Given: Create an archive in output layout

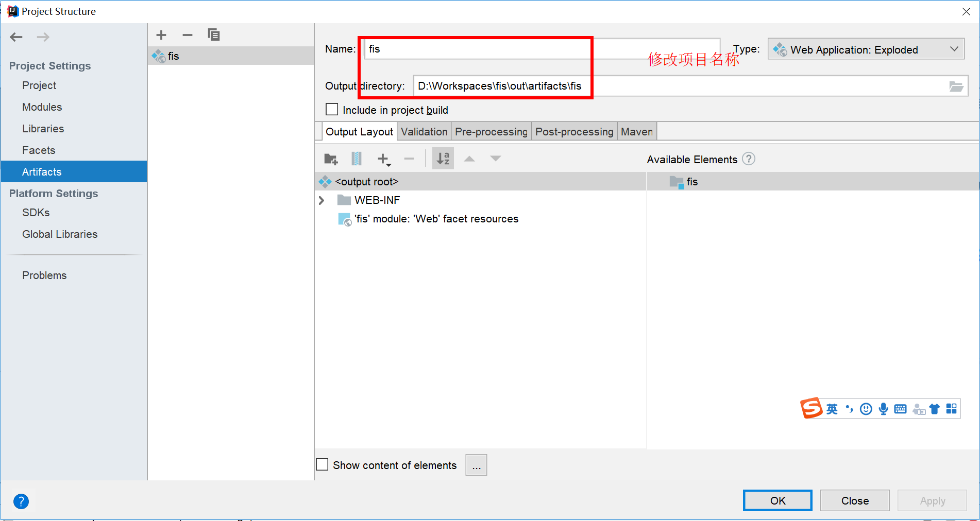Looking at the screenshot, I should [x=357, y=159].
